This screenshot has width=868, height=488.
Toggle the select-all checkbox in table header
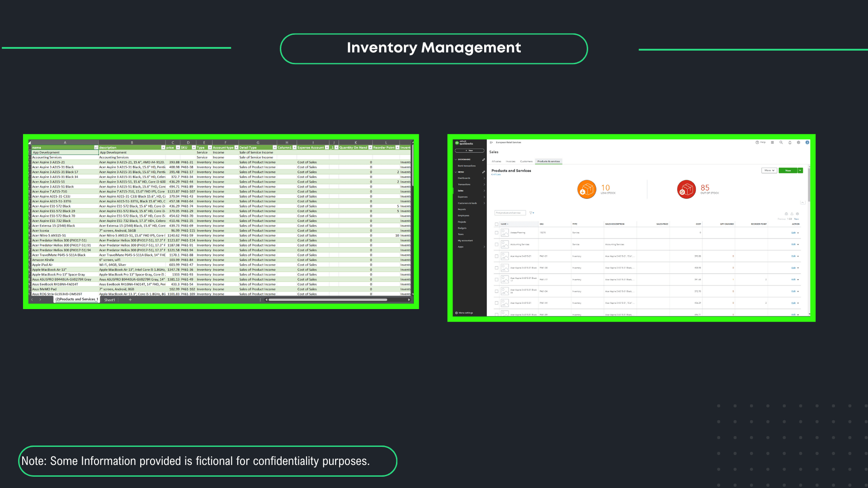496,224
